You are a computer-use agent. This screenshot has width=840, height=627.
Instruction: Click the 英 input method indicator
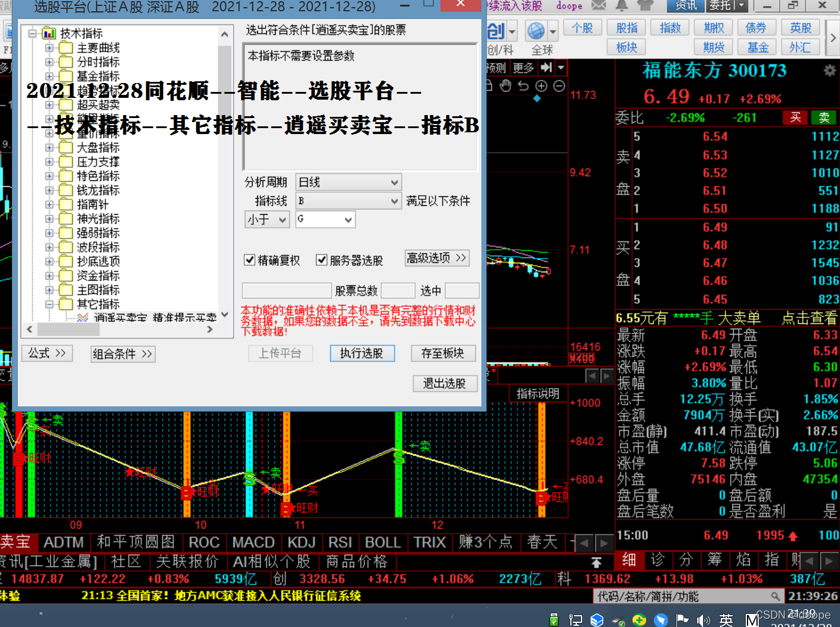[x=726, y=620]
